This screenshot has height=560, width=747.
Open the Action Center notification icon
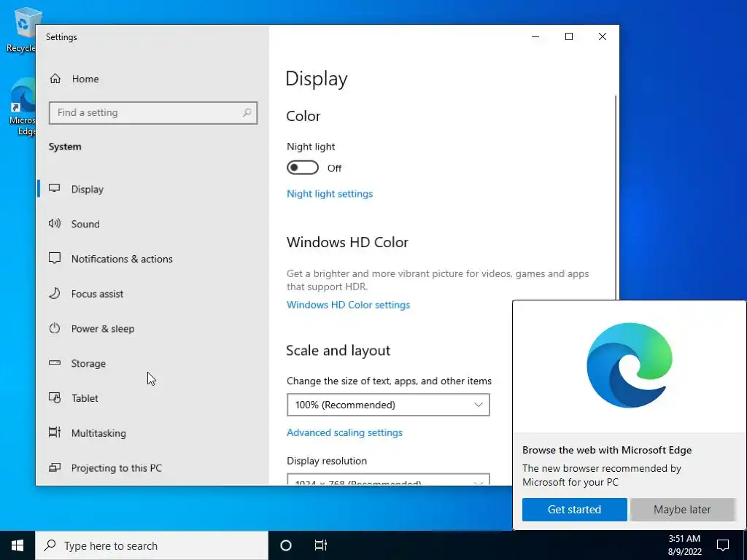pyautogui.click(x=723, y=545)
